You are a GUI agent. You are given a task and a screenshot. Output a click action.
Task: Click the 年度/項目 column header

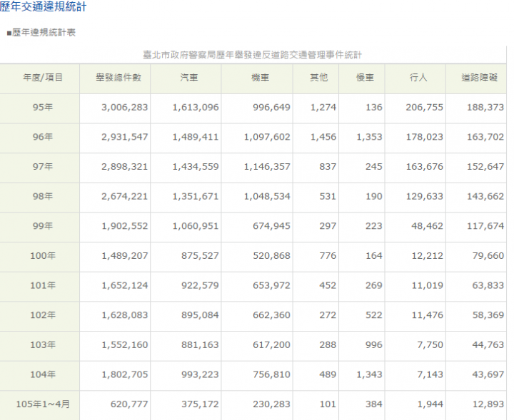(x=43, y=78)
